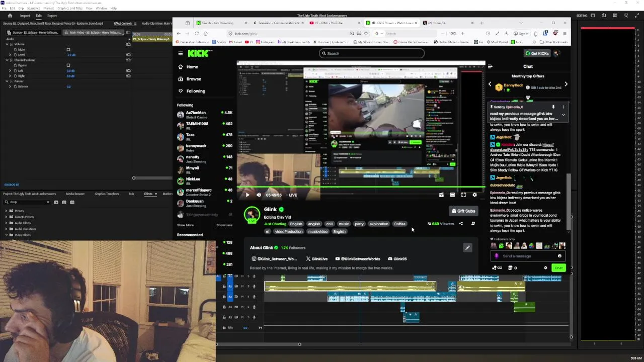Open chat settings gear

tap(545, 268)
